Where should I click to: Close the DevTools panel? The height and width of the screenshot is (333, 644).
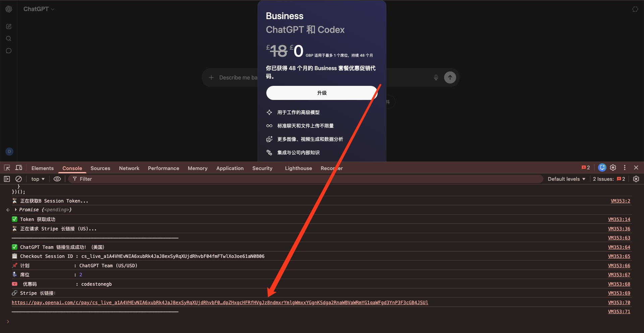tap(636, 168)
